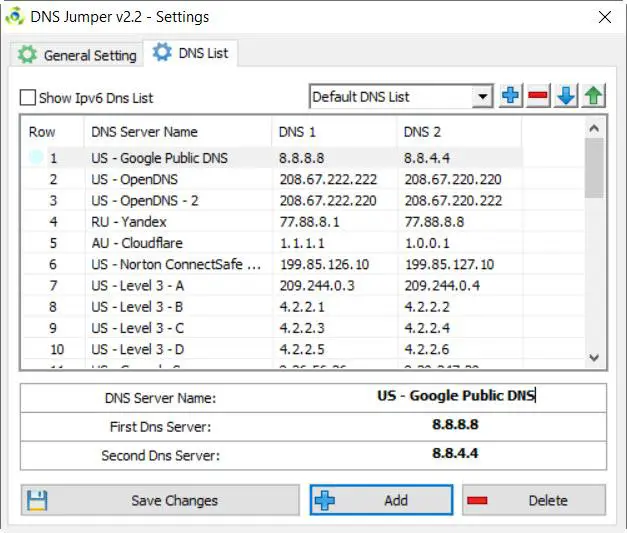Click DNS 2 cell 208.67.220.222
This screenshot has height=533, width=627.
click(x=453, y=200)
